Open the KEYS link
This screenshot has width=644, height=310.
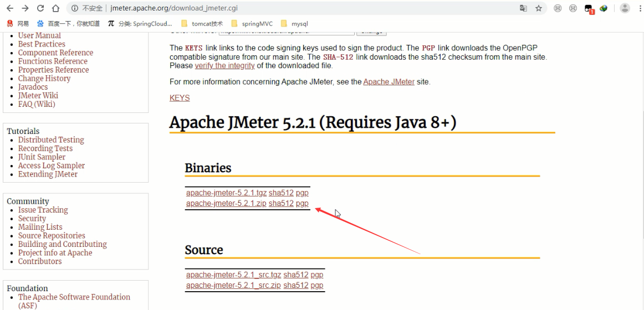click(x=180, y=98)
